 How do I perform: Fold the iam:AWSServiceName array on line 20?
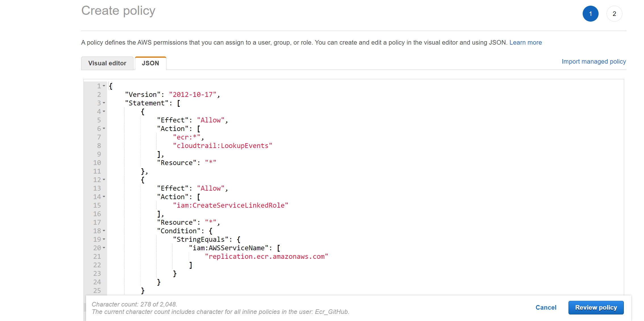point(104,248)
